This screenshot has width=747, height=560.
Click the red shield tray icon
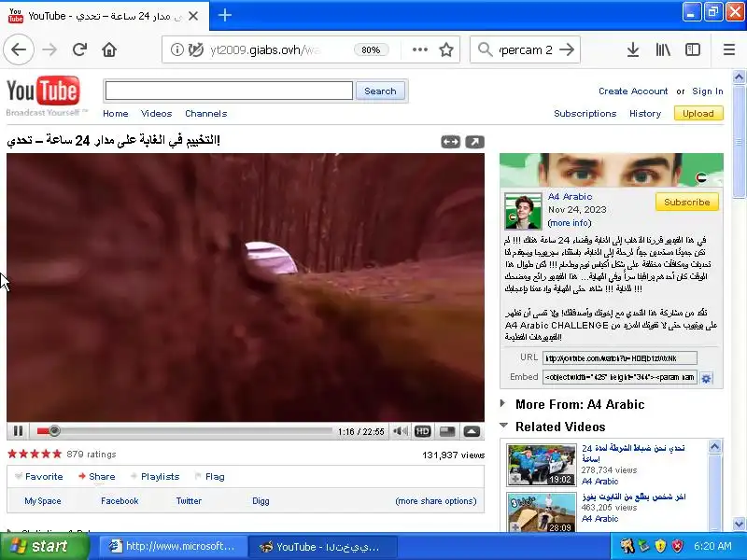(678, 546)
